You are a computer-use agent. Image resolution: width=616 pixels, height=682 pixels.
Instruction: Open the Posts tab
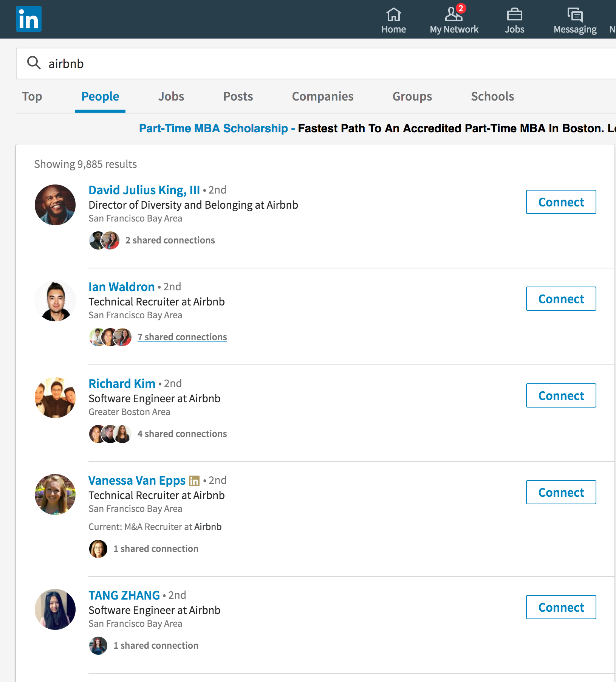(238, 96)
